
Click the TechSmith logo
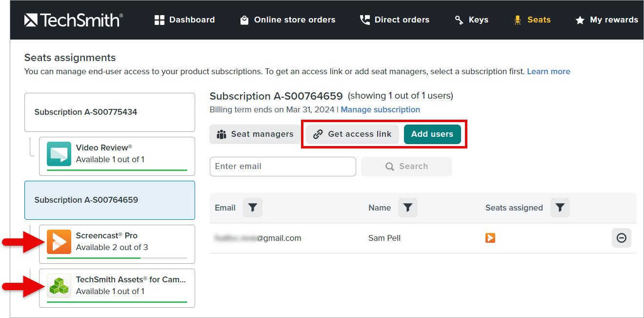pyautogui.click(x=72, y=20)
